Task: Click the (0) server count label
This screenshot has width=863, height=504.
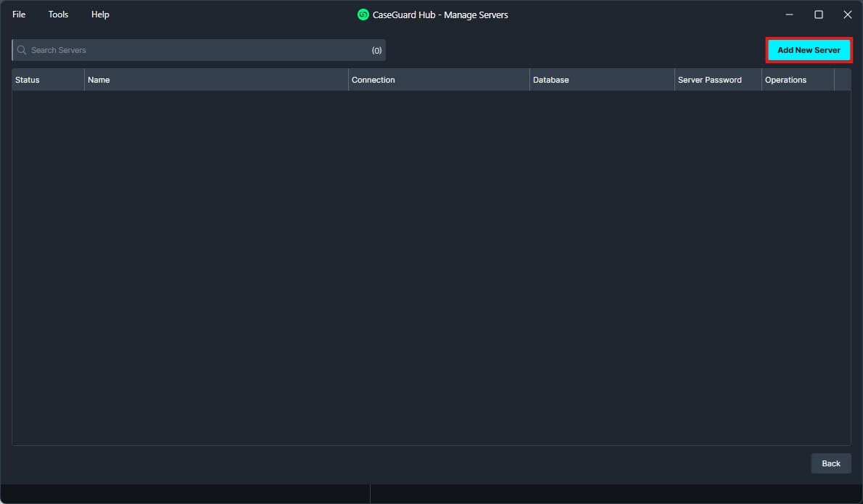Action: (376, 50)
